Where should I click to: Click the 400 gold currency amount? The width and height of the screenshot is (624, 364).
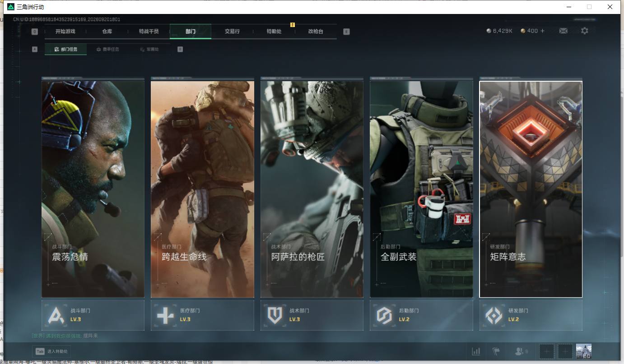532,31
